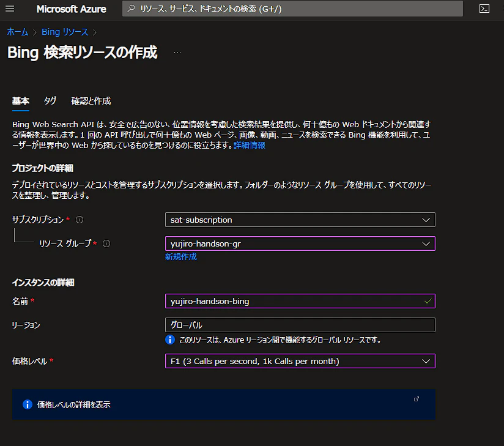The height and width of the screenshot is (446, 504).
Task: Click the info icon in the pricing banner
Action: (28, 404)
